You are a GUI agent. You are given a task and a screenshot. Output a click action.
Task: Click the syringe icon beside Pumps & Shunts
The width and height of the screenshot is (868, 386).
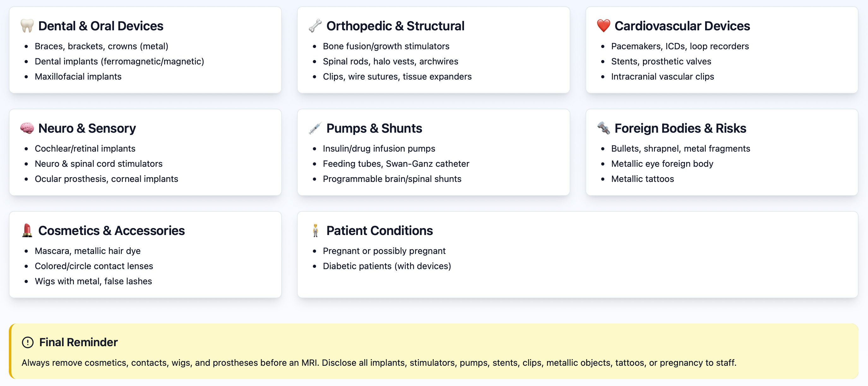tap(315, 129)
